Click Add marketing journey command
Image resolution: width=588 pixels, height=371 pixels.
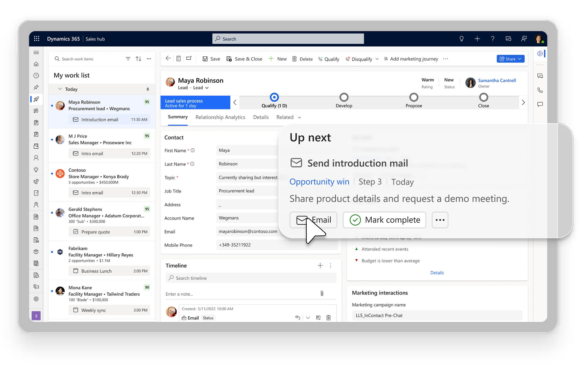[x=411, y=59]
